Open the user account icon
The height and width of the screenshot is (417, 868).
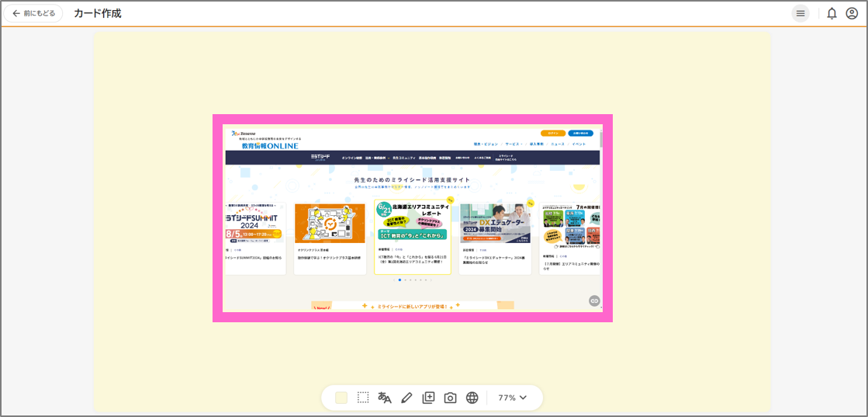852,13
